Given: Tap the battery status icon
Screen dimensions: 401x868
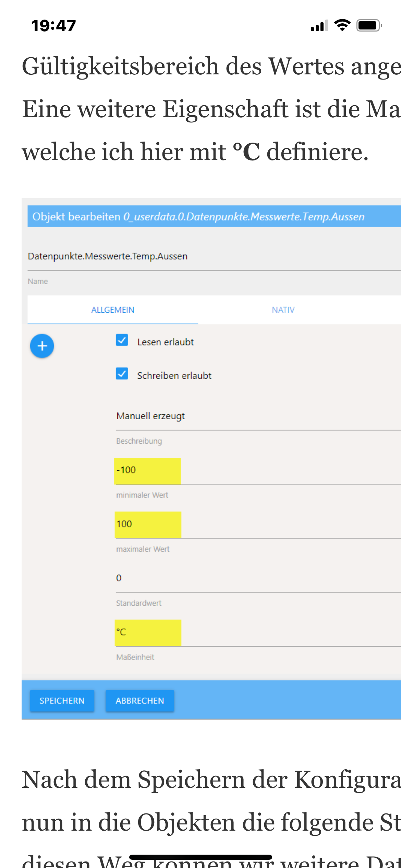Looking at the screenshot, I should pos(369,25).
